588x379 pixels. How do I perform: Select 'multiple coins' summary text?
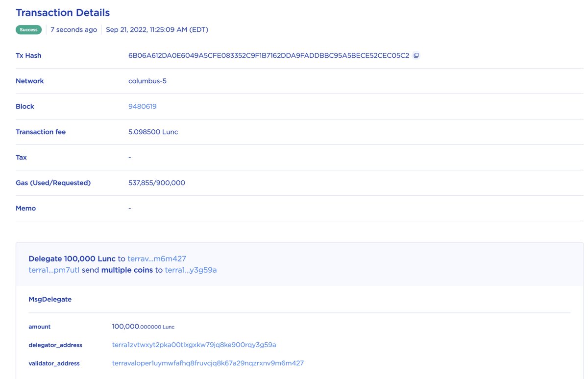127,270
